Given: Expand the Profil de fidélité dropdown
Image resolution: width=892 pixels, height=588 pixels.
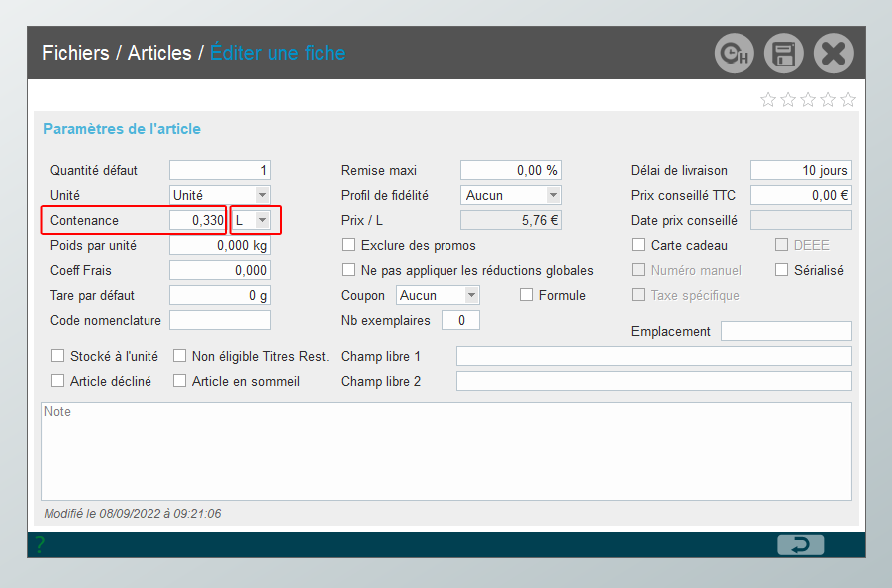Looking at the screenshot, I should coord(553,195).
